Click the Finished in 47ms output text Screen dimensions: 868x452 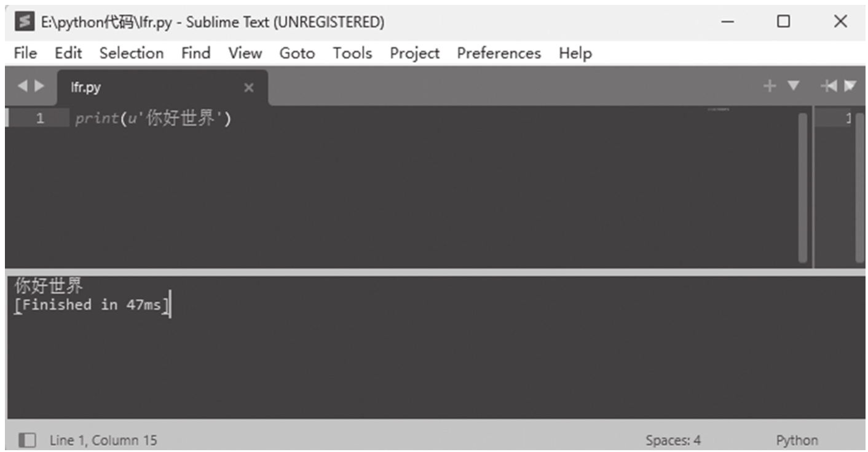pyautogui.click(x=91, y=305)
